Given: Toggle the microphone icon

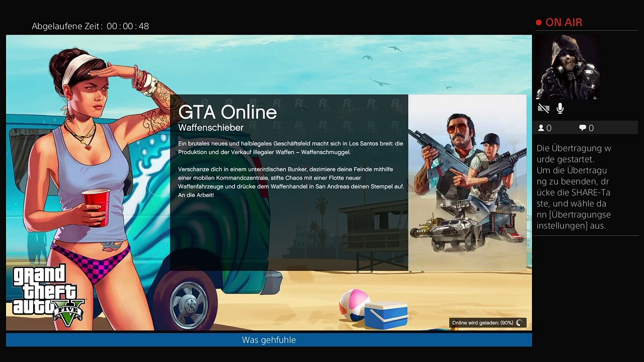Looking at the screenshot, I should point(560,109).
